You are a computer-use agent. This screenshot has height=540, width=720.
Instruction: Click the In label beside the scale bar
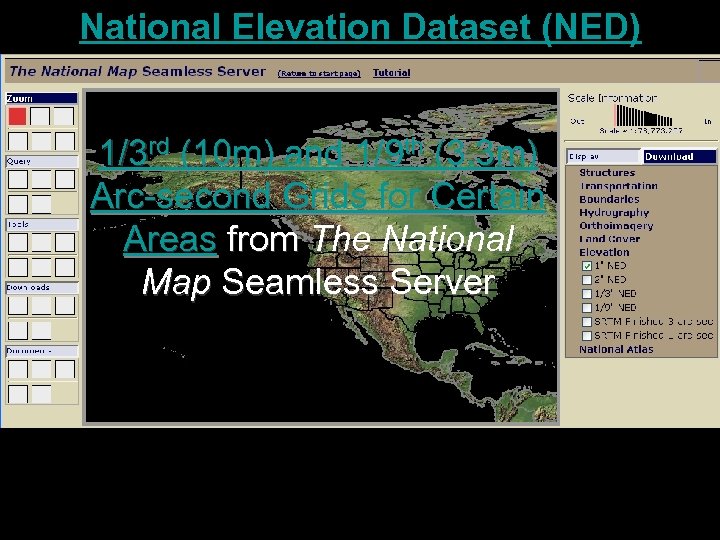click(x=708, y=122)
